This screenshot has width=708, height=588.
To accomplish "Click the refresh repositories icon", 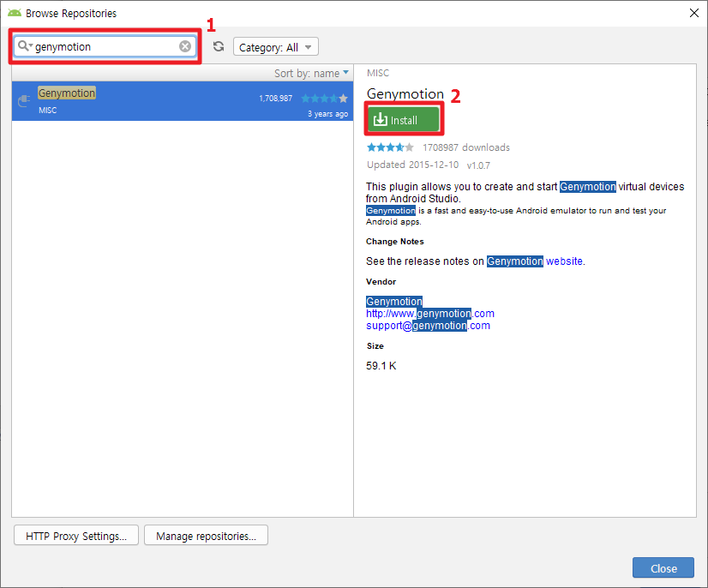I will point(219,46).
